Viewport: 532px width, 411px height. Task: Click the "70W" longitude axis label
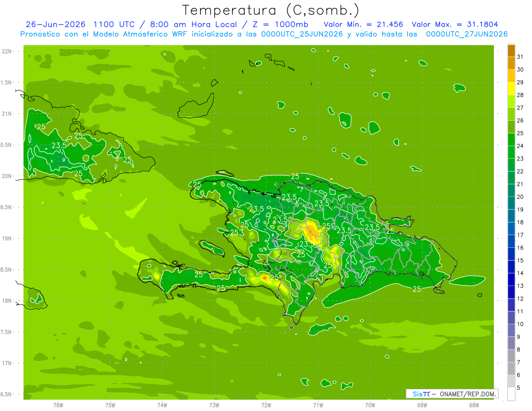coord(370,405)
